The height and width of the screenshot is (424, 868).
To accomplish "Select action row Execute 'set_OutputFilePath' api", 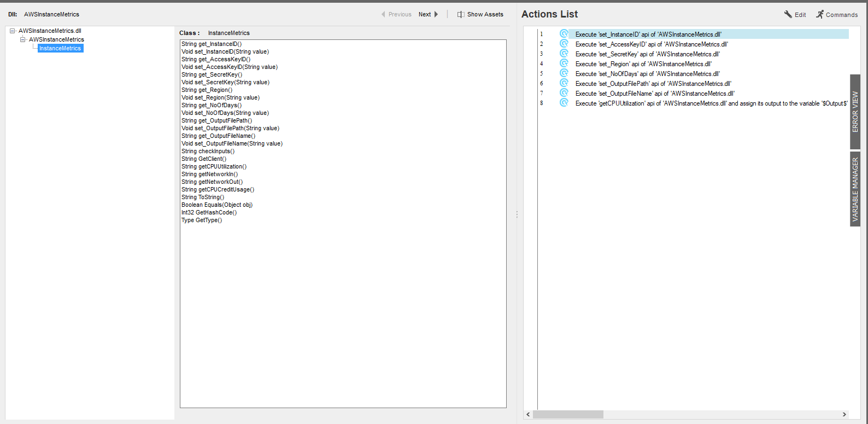I will point(653,84).
